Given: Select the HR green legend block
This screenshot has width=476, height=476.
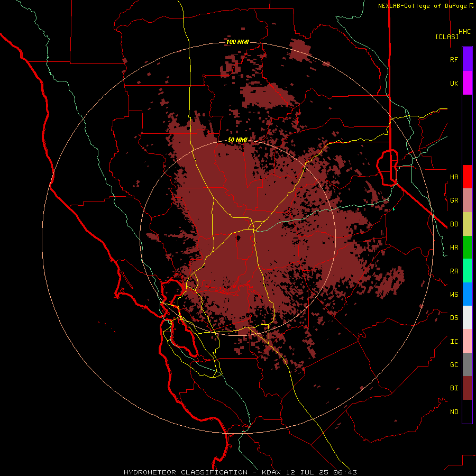Looking at the screenshot, I should (467, 248).
